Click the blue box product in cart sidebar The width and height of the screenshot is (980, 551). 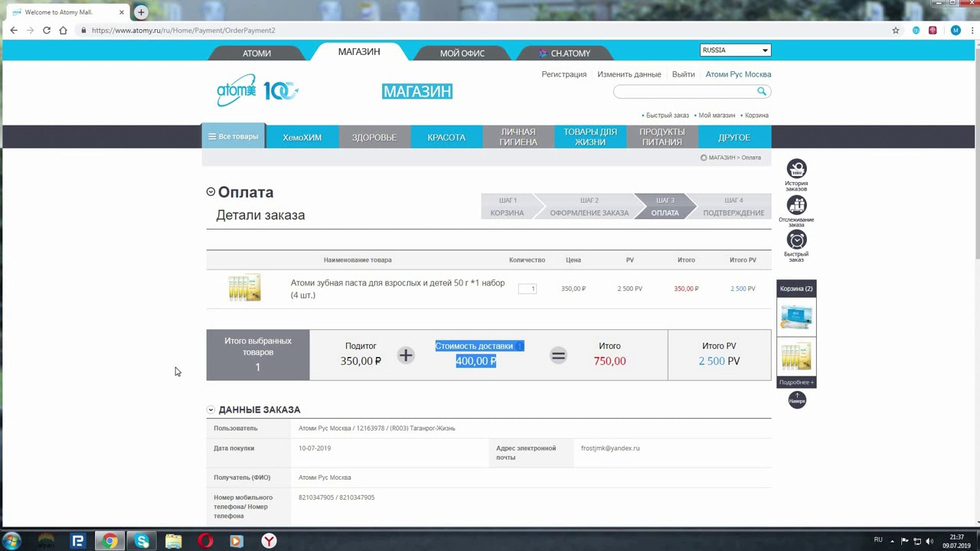pyautogui.click(x=796, y=317)
